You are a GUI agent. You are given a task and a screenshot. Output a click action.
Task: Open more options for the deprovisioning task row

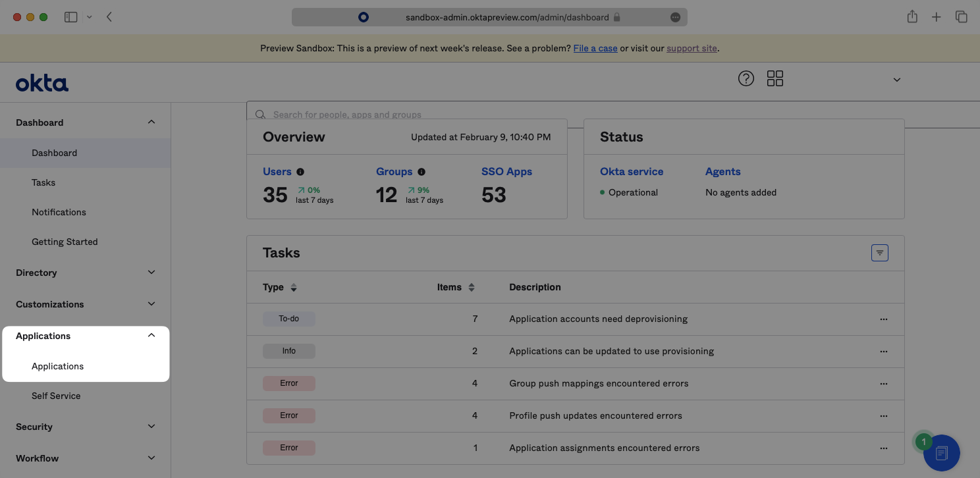click(x=883, y=319)
